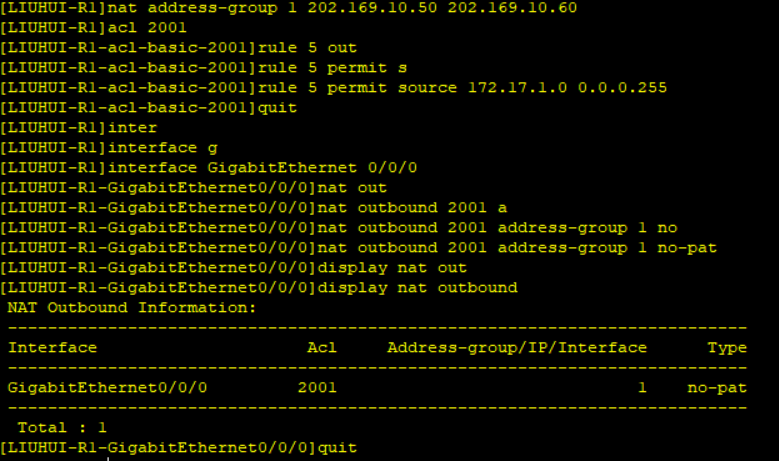Screen dimensions: 779x461
Task: Click the 'Type' column header
Action: [x=727, y=348]
